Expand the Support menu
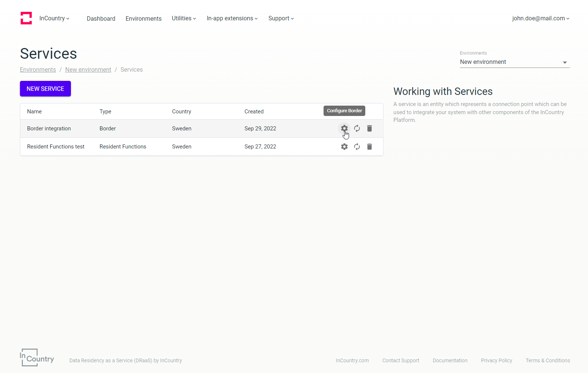Viewport: 588px width, 373px height. click(281, 18)
